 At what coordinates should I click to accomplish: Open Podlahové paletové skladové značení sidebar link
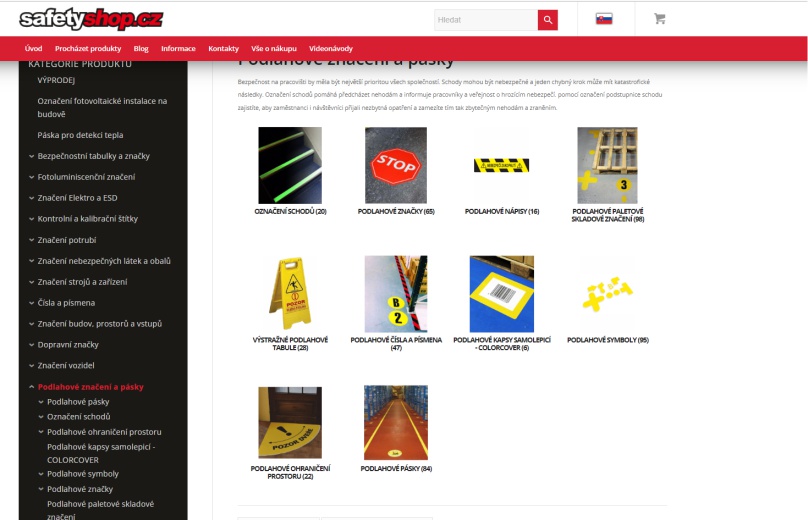(x=100, y=510)
